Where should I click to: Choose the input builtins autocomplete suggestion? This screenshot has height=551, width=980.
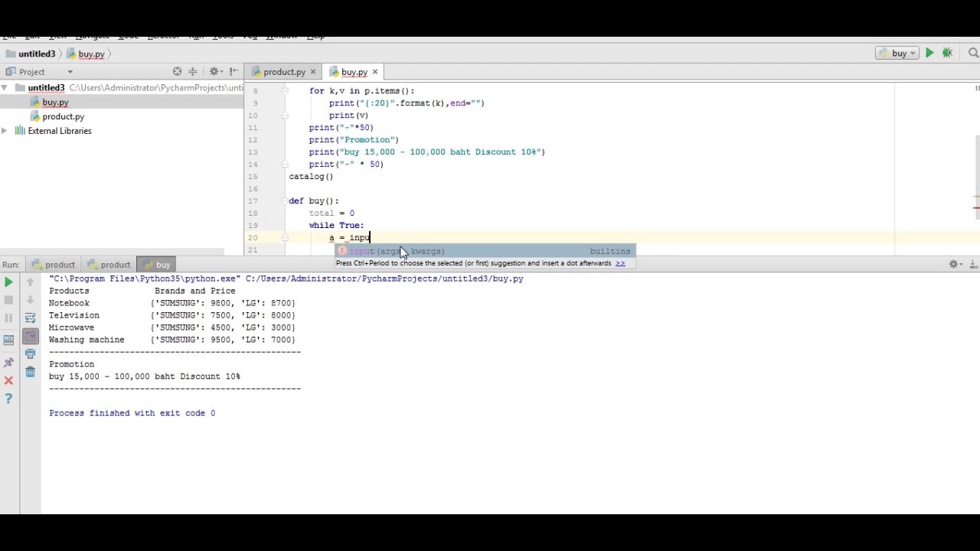pos(485,251)
